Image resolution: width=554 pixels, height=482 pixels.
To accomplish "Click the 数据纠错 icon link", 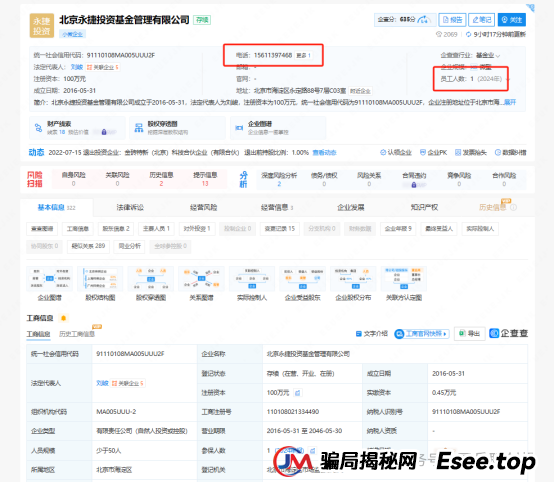I will point(510,153).
